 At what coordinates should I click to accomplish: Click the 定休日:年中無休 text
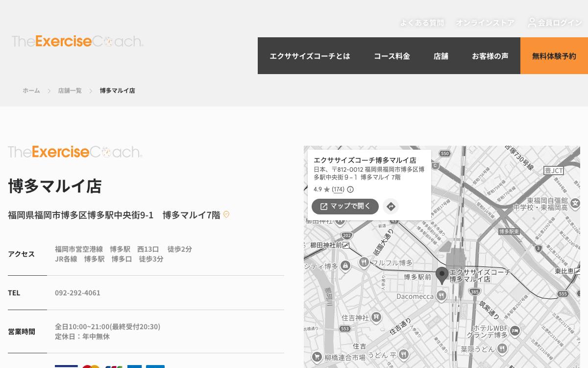point(82,336)
